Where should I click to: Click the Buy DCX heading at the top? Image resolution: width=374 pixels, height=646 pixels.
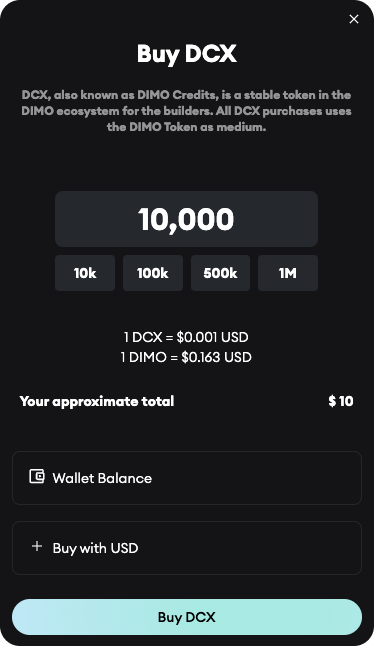[x=187, y=54]
